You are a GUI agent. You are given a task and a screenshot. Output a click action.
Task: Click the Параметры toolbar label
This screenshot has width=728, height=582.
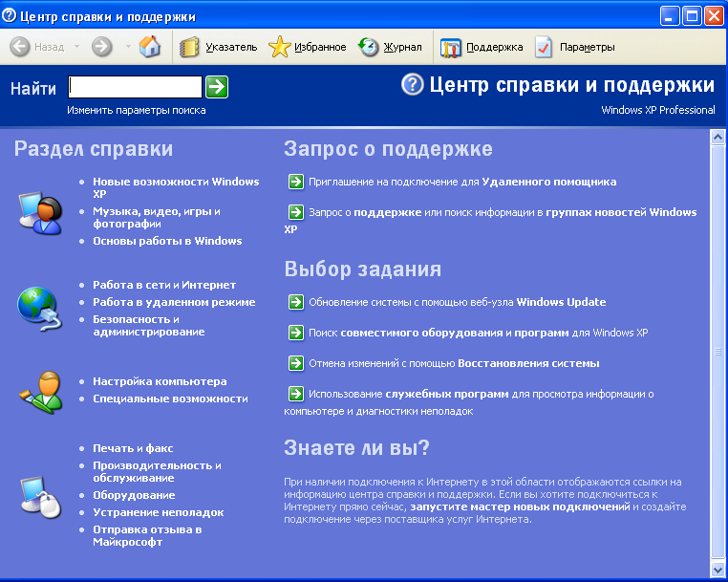coord(588,47)
